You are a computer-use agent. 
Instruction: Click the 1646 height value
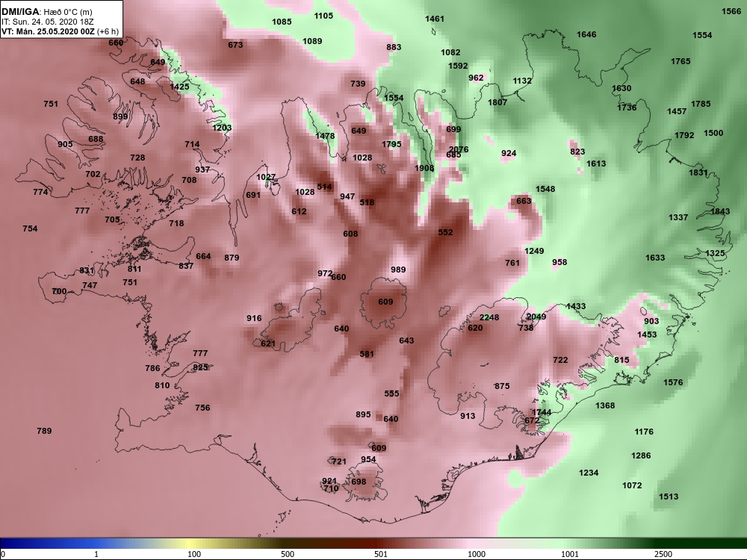pos(586,34)
